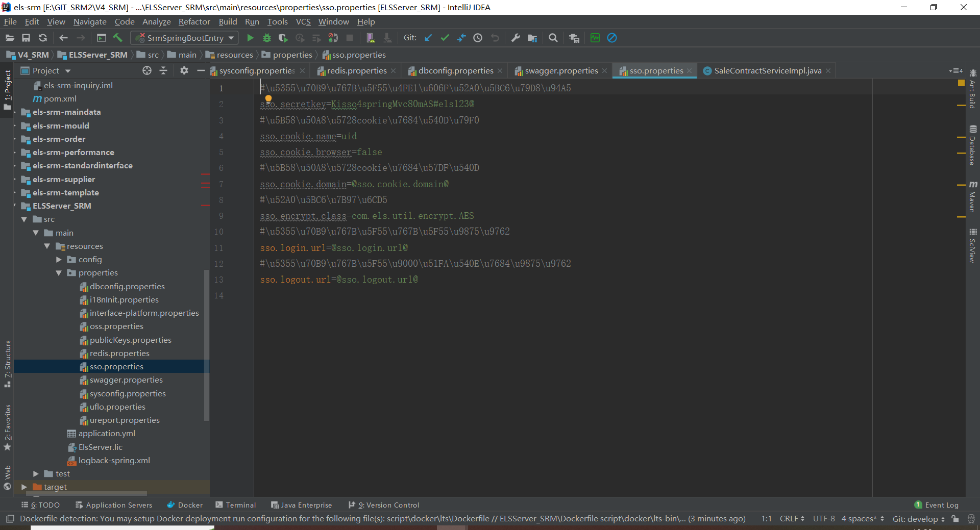Open TODO tool window
The height and width of the screenshot is (530, 980).
pyautogui.click(x=40, y=505)
